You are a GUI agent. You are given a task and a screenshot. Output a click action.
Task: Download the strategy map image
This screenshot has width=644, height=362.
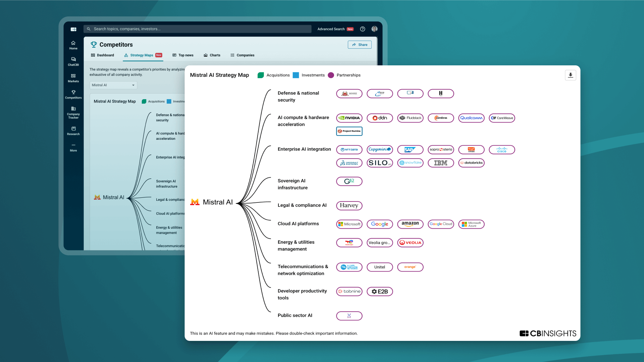coord(570,75)
